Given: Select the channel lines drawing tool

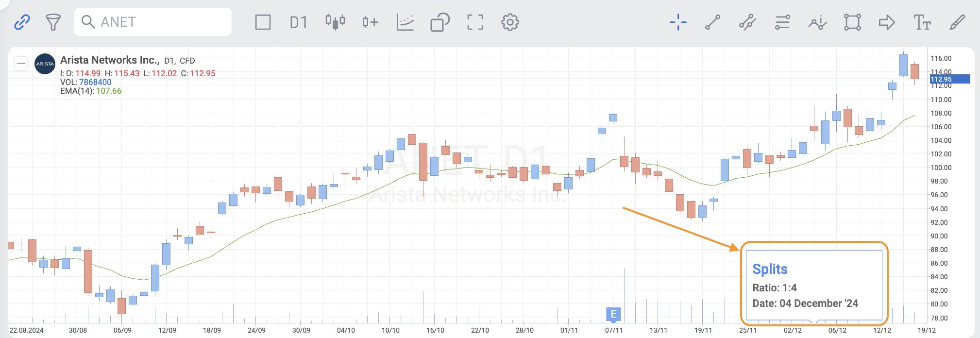Looking at the screenshot, I should tap(748, 22).
